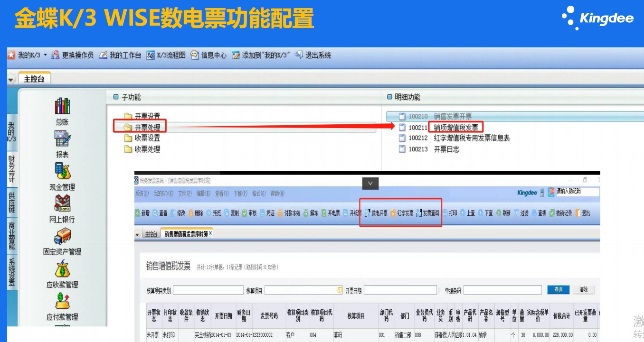Open 100210 销售发票开票 function
Image resolution: width=644 pixels, height=342 pixels.
[x=435, y=116]
